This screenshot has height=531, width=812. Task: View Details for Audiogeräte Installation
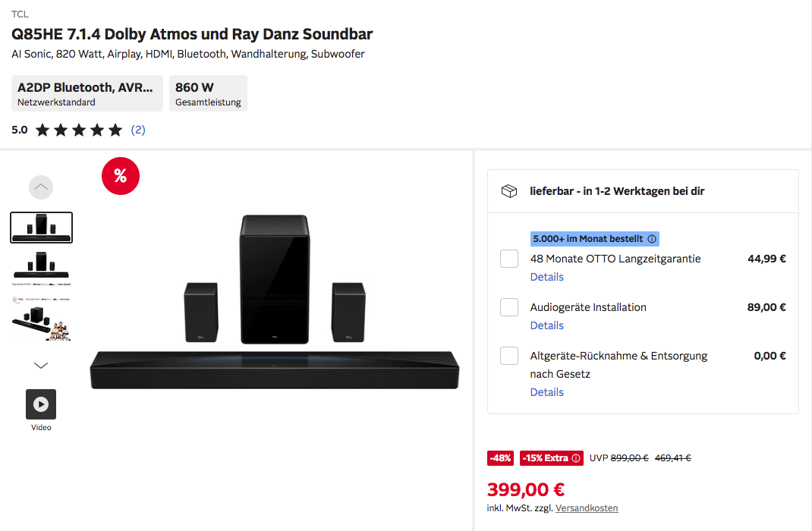546,325
